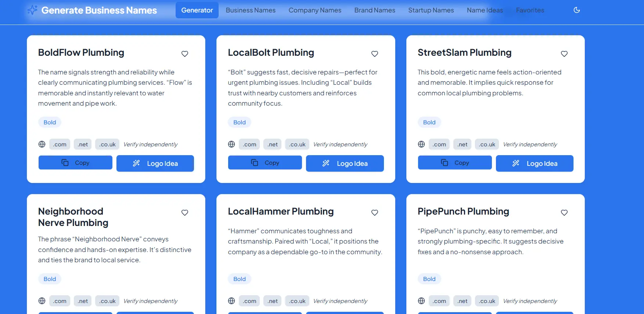Open the Generator tab

tap(197, 10)
